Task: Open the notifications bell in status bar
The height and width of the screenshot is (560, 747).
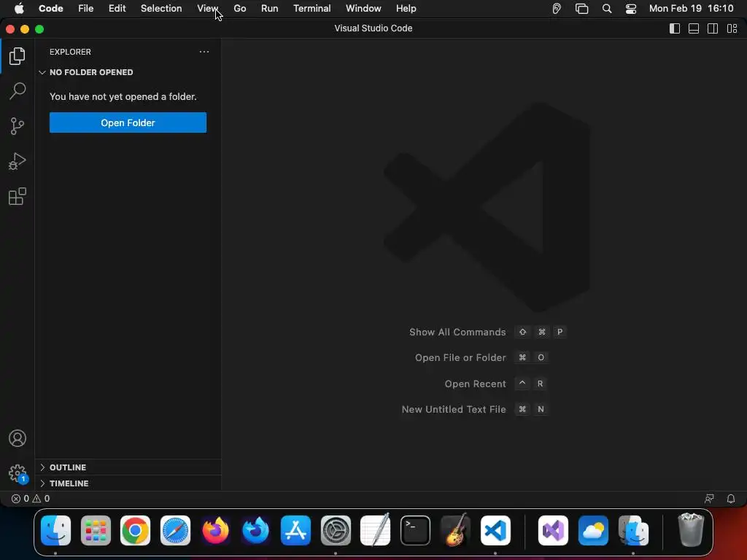Action: coord(731,499)
